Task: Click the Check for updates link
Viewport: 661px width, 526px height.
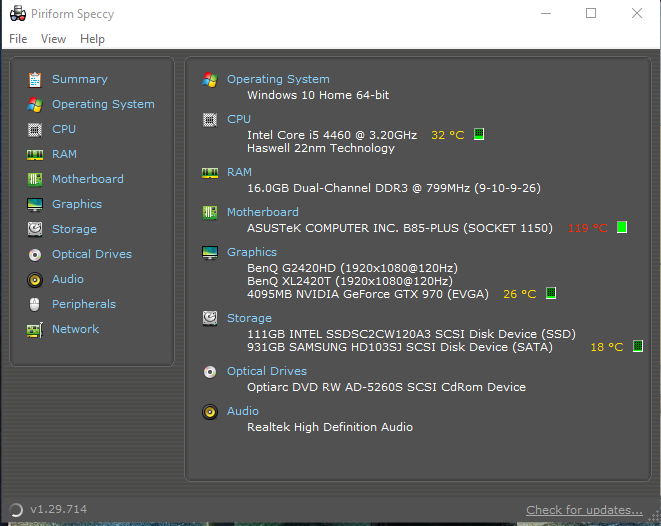Action: [x=584, y=510]
